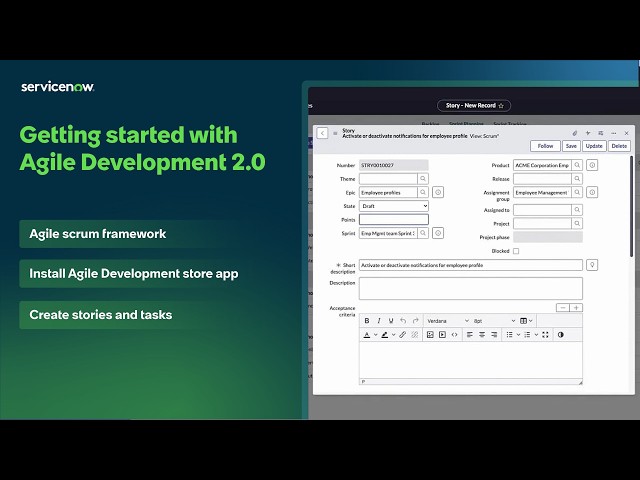
Task: Align text left in the editor
Action: coord(469,335)
